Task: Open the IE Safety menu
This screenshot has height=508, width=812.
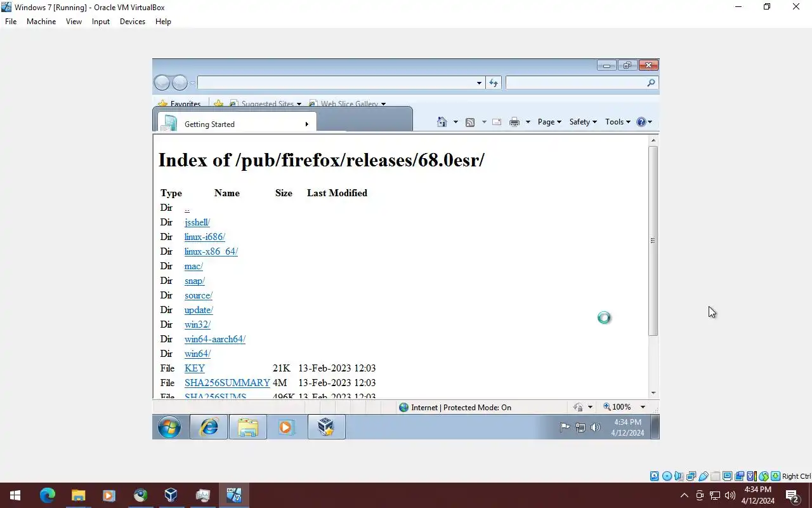Action: tap(583, 122)
